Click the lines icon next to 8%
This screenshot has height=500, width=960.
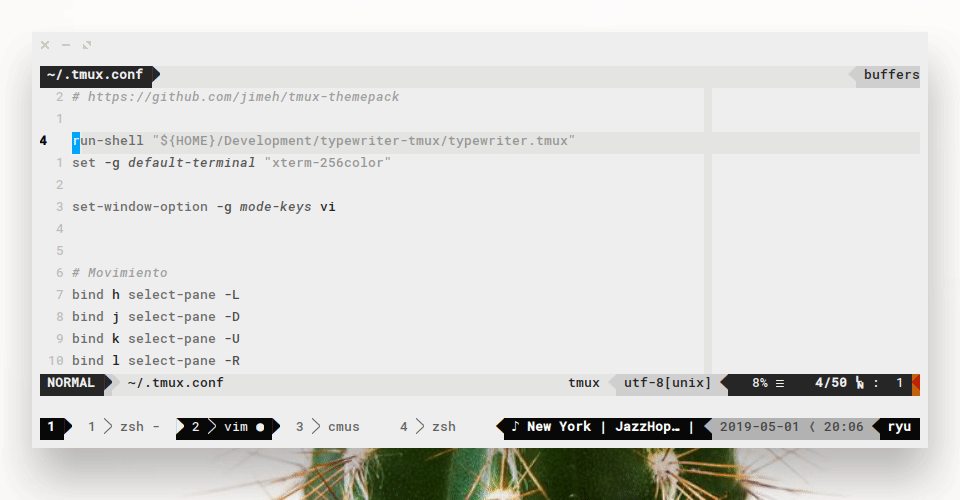pos(780,384)
